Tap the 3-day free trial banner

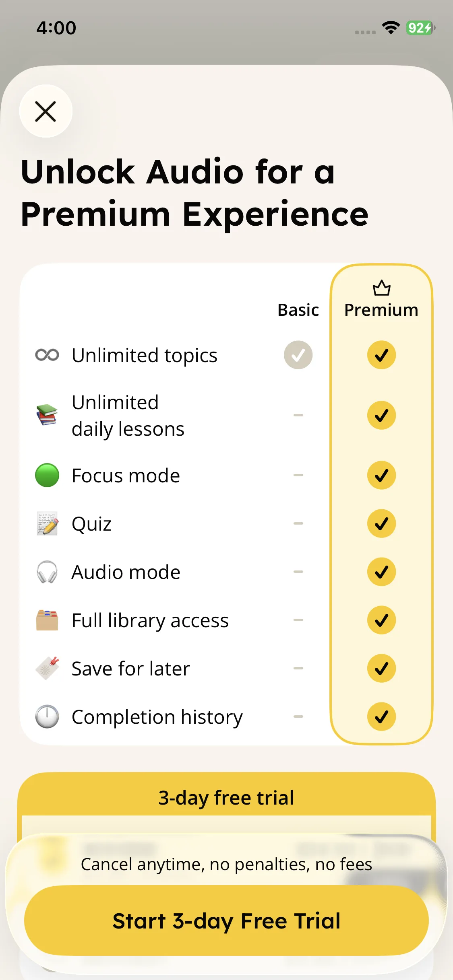tap(226, 798)
